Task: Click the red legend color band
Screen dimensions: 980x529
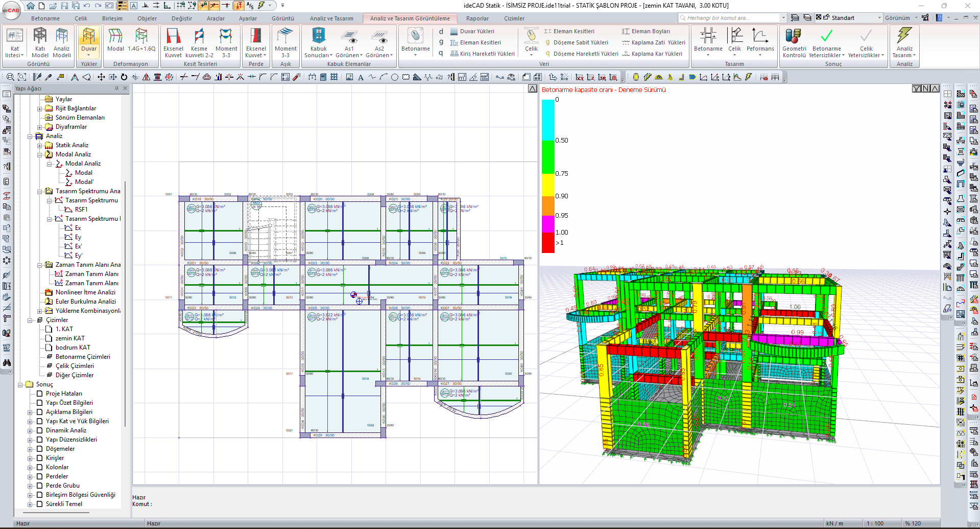Action: click(x=548, y=243)
